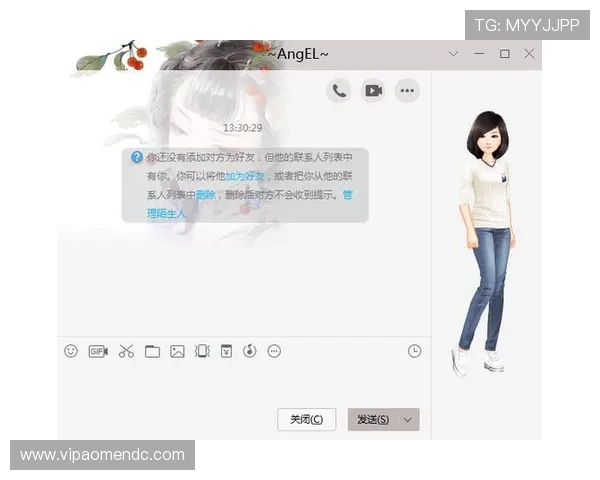Start a voice call

[x=339, y=91]
